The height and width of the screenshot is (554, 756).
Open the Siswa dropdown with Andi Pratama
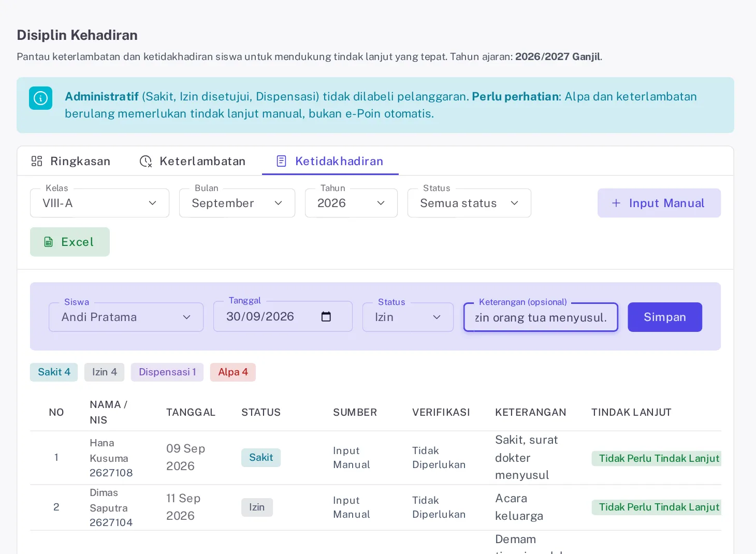(126, 317)
